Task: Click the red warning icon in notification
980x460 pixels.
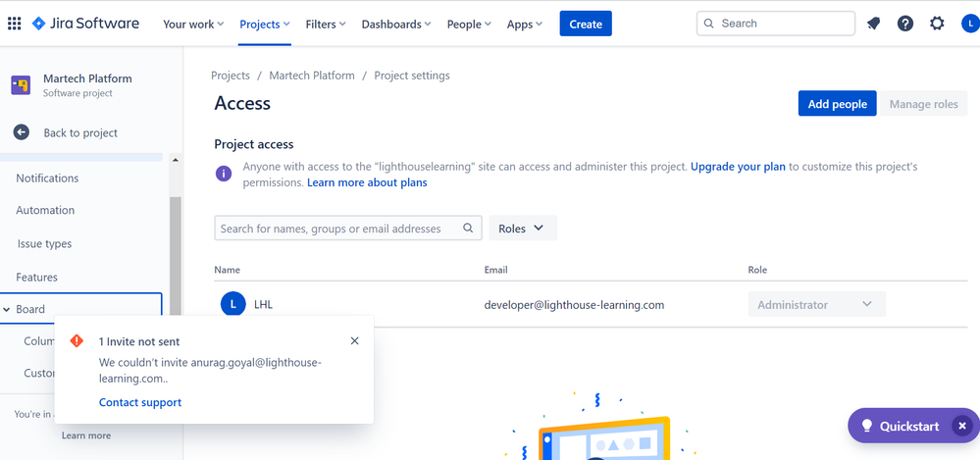Action: pos(77,340)
